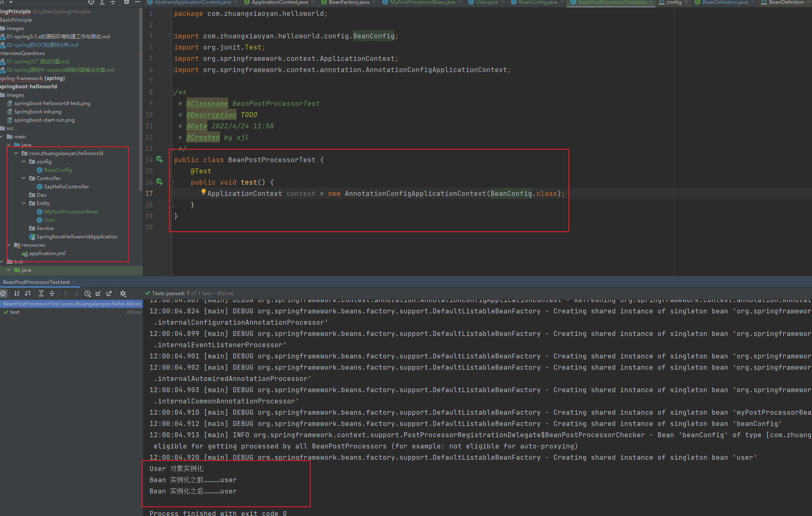
Task: Expand all test results
Action: [x=41, y=293]
